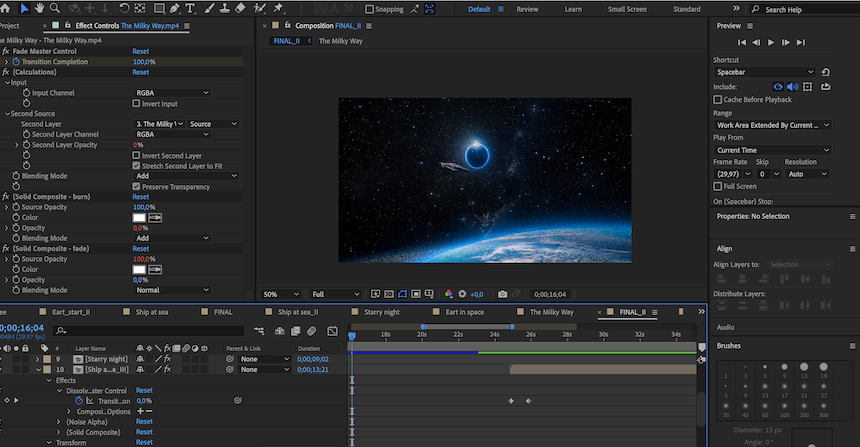Check Cache Before Playback
The image size is (860, 447).
coord(717,100)
